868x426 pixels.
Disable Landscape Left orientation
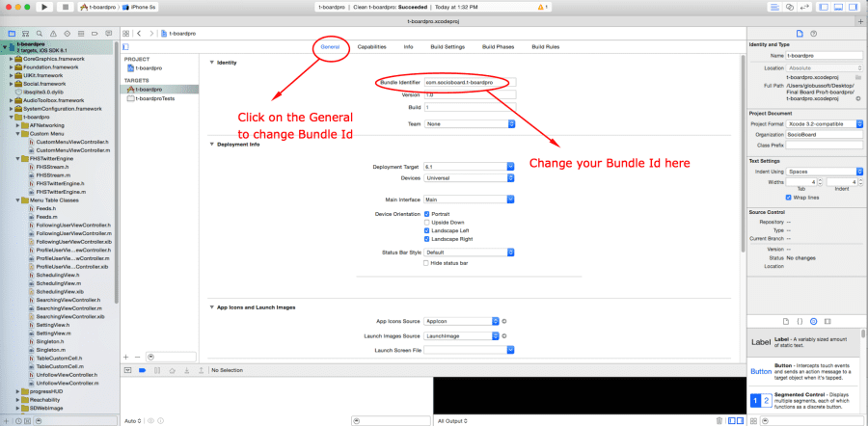click(x=427, y=230)
